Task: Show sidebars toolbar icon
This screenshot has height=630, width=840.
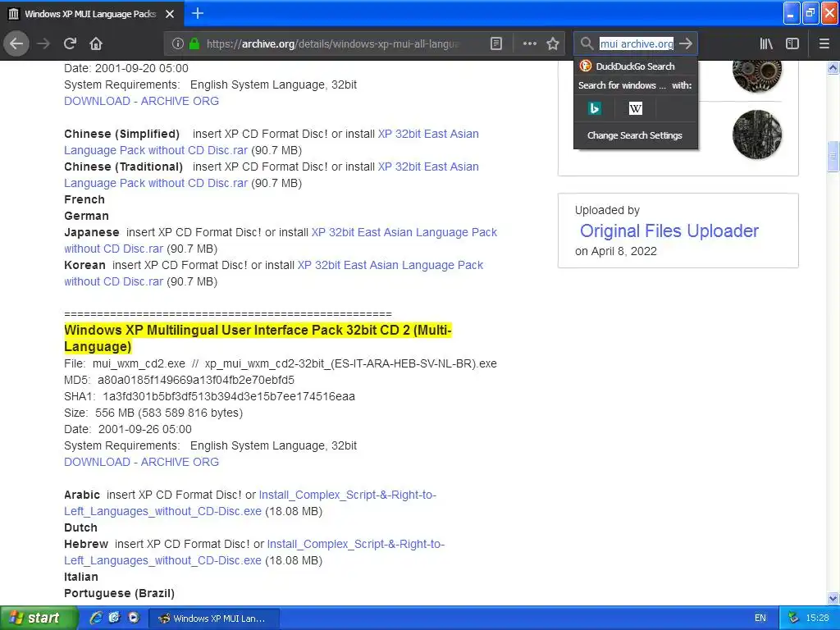Action: coord(792,44)
